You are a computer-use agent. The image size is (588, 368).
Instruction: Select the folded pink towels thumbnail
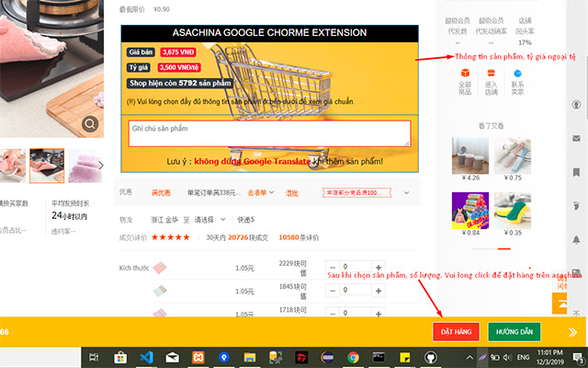tap(85, 166)
